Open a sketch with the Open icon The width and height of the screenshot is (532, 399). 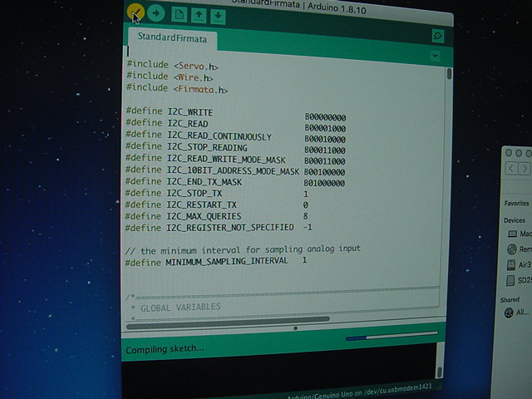[199, 16]
